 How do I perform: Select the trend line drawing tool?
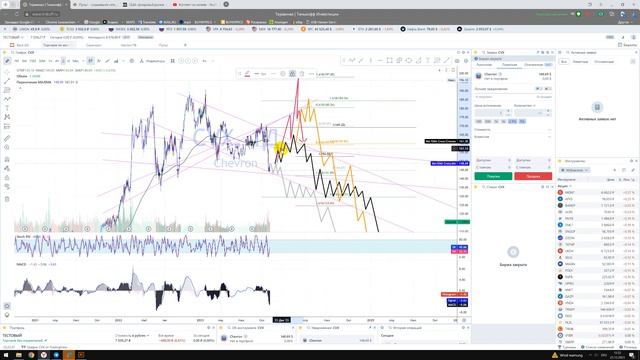(x=7, y=81)
